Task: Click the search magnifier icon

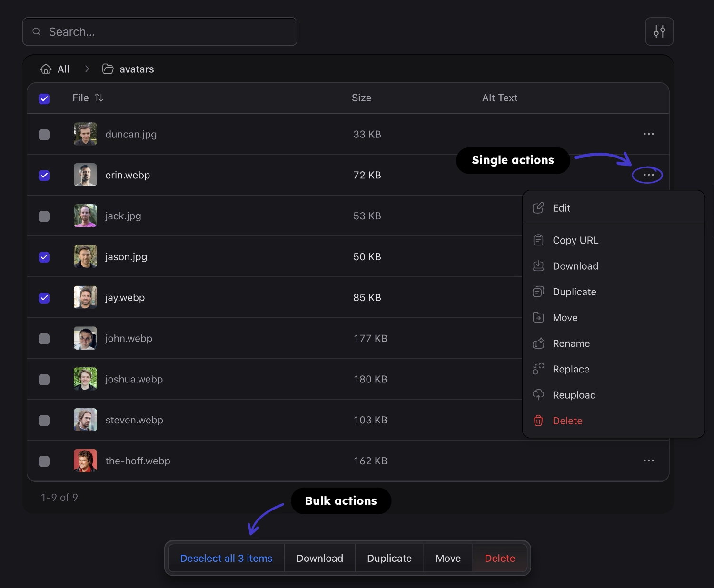Action: [x=37, y=31]
